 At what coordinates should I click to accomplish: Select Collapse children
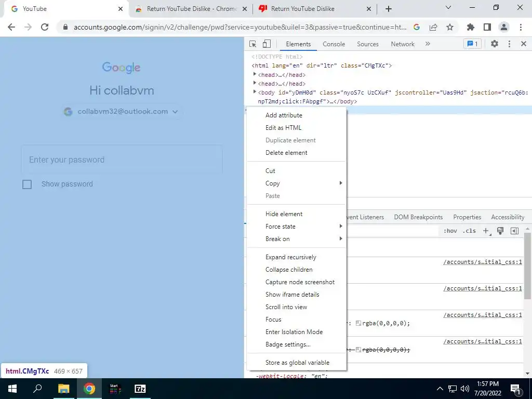point(297,270)
